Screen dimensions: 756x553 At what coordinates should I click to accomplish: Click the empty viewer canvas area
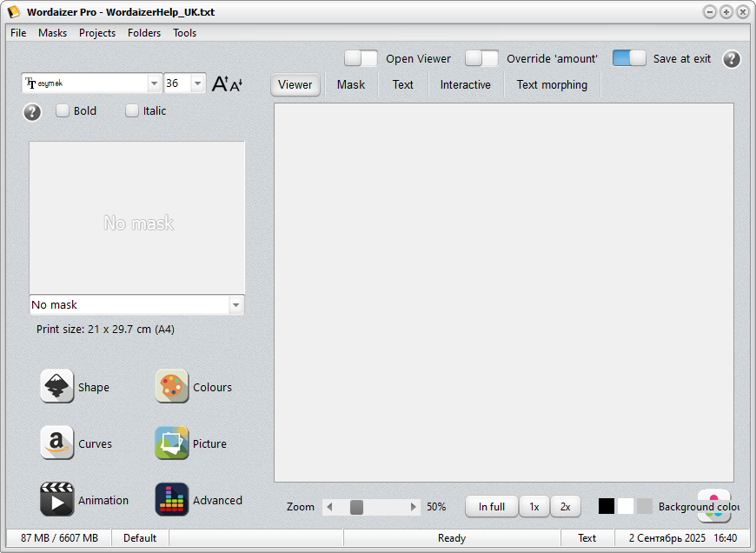(x=504, y=292)
